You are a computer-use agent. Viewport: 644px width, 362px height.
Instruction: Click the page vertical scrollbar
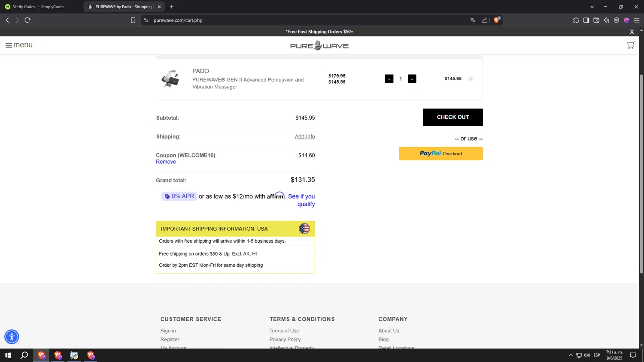pos(641,173)
